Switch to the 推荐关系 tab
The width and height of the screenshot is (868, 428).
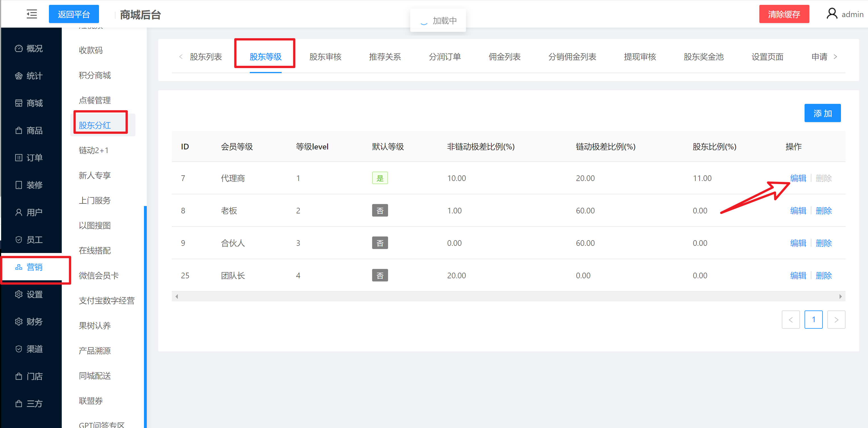pyautogui.click(x=385, y=57)
